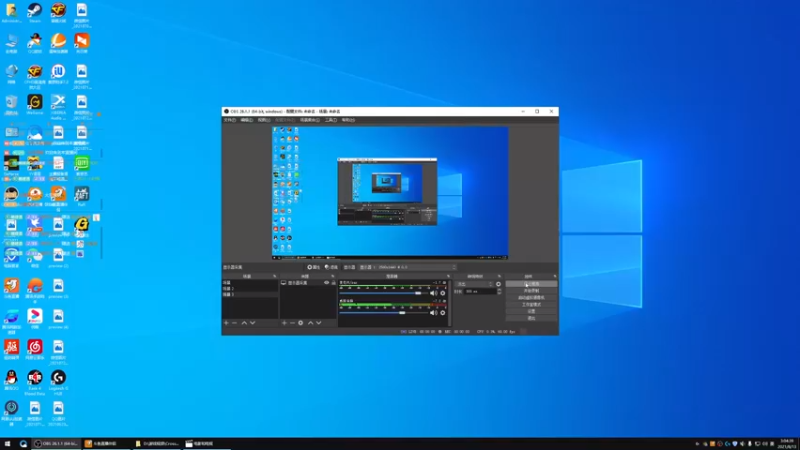Switch to the OBS taskbar button
This screenshot has width=800, height=450.
coord(56,444)
